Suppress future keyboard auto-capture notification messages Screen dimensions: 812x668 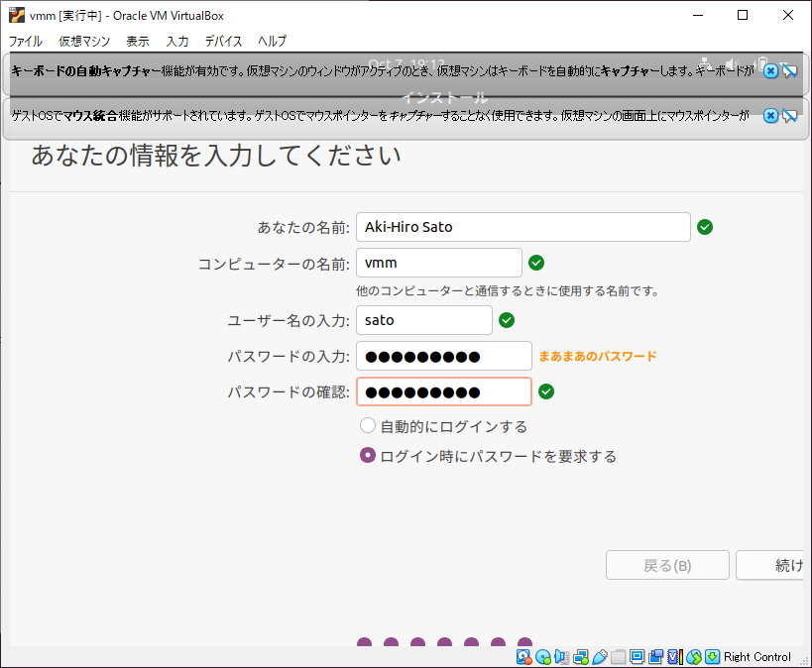coord(790,70)
